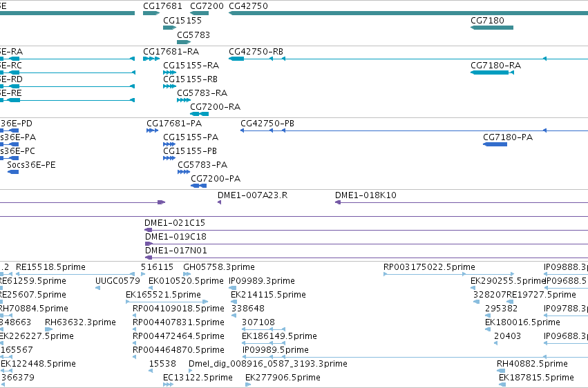The width and height of the screenshot is (588, 388).
Task: Click the UUGC0579 feature label
Action: (117, 281)
